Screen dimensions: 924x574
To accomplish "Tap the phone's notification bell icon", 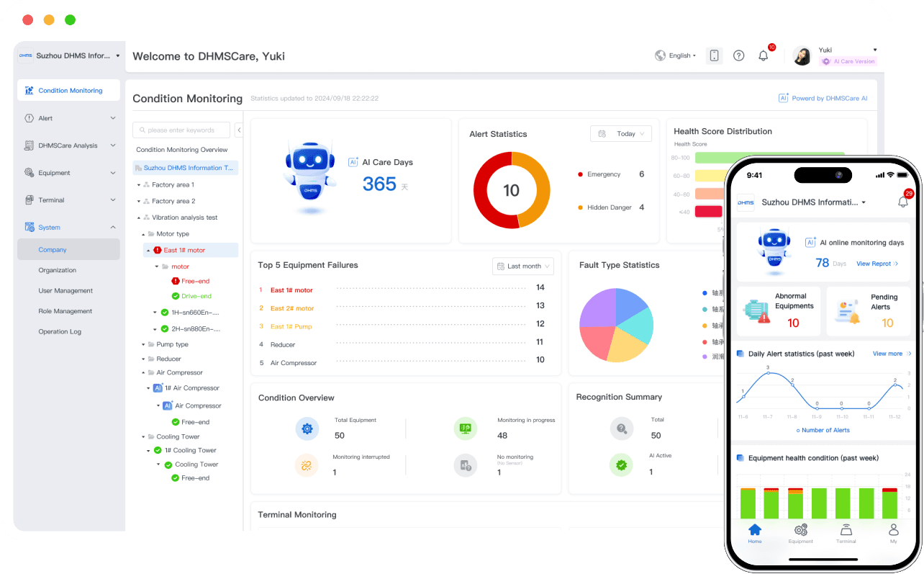I will pos(903,202).
